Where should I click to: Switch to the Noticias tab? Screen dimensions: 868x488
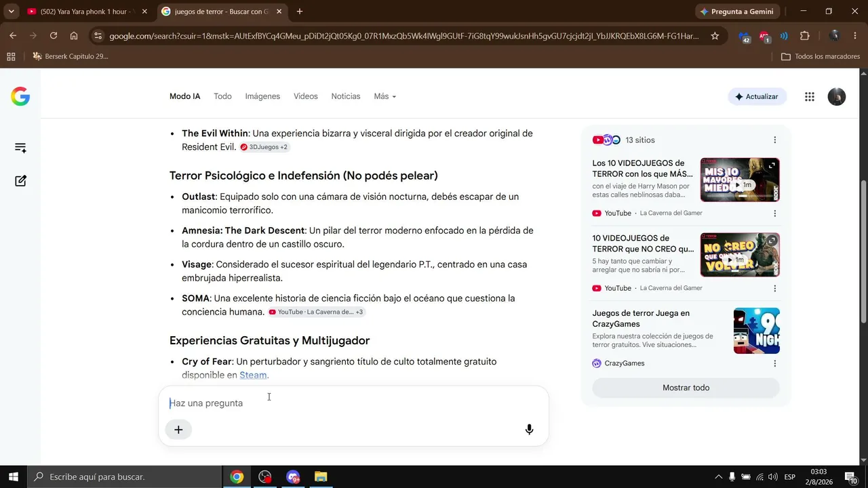coord(346,96)
